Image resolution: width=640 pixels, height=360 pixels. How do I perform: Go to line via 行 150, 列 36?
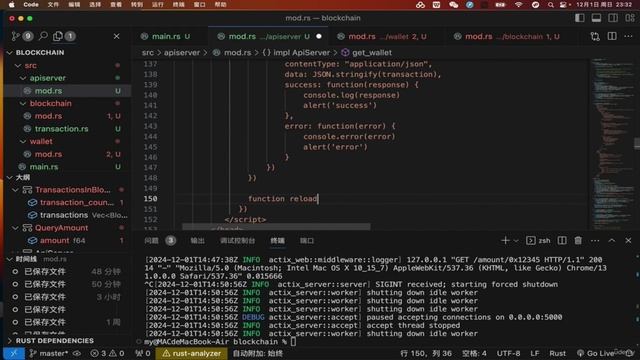426,353
